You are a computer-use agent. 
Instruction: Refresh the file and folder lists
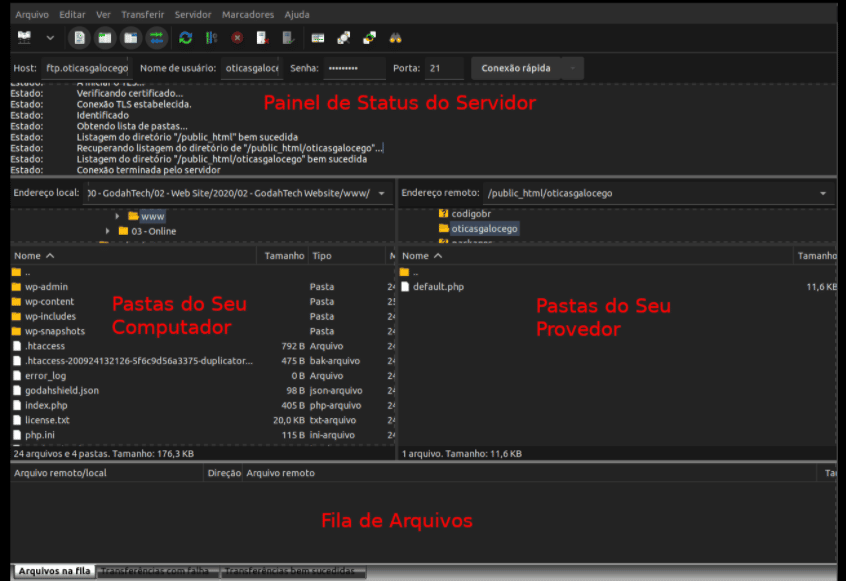coord(186,38)
